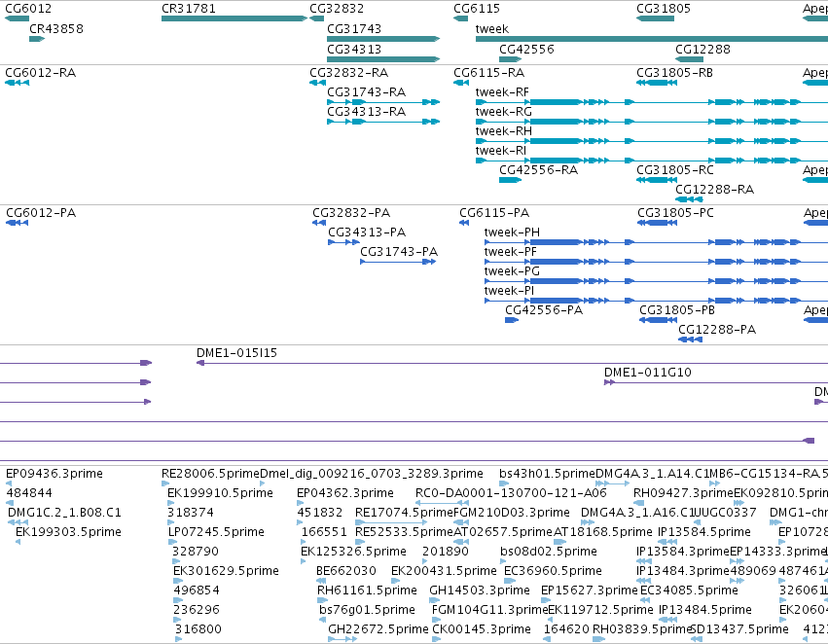Click protein CG34313-PA
This screenshot has height=644, width=828.
[x=367, y=233]
